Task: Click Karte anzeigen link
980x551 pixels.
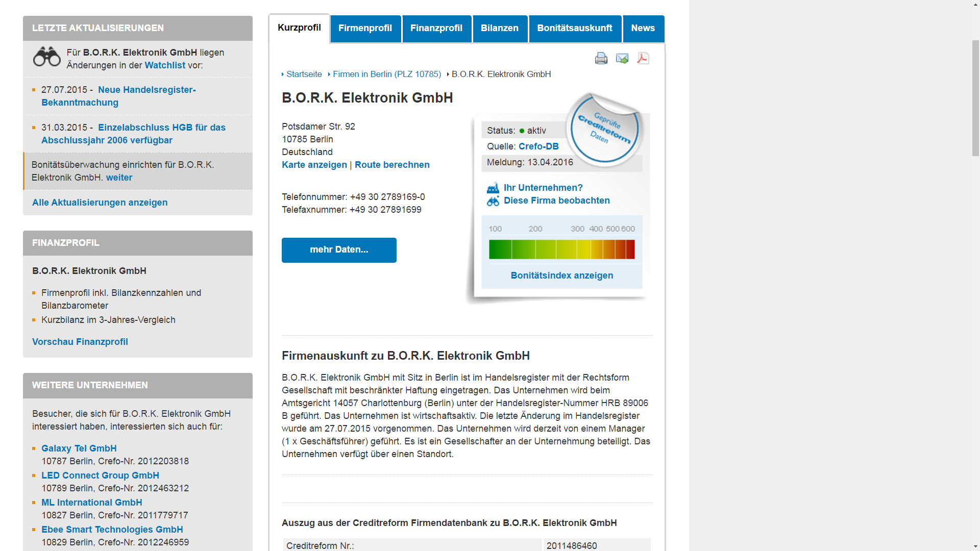Action: 314,165
